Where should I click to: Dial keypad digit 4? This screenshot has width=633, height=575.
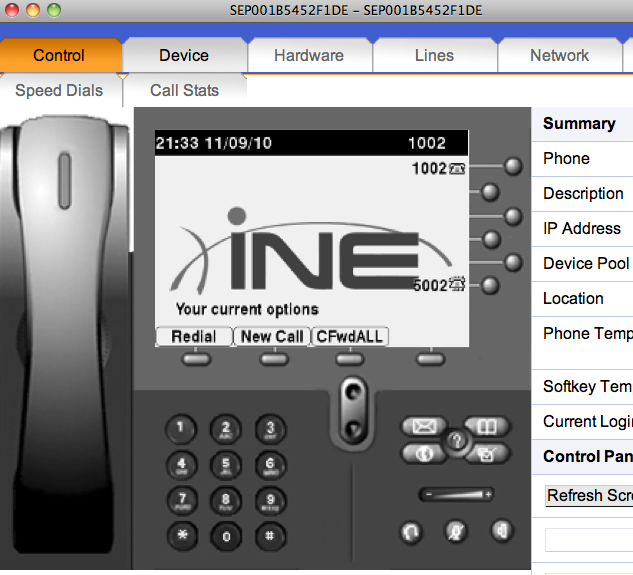pyautogui.click(x=182, y=465)
